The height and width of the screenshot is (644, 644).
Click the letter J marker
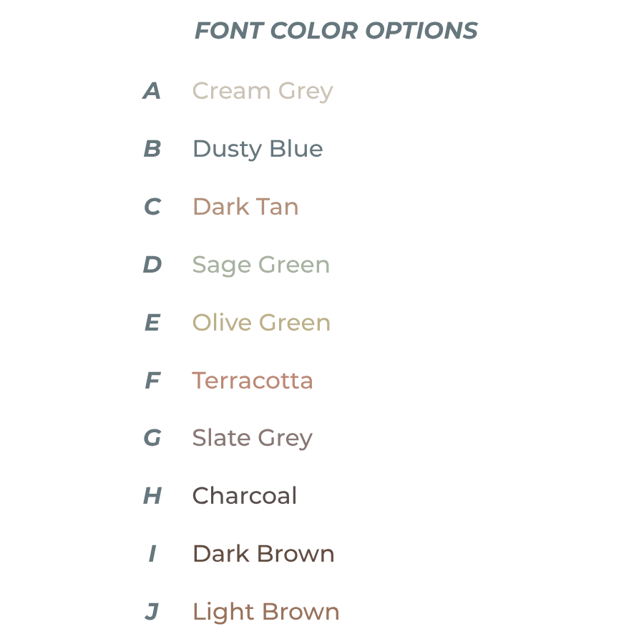pyautogui.click(x=152, y=612)
